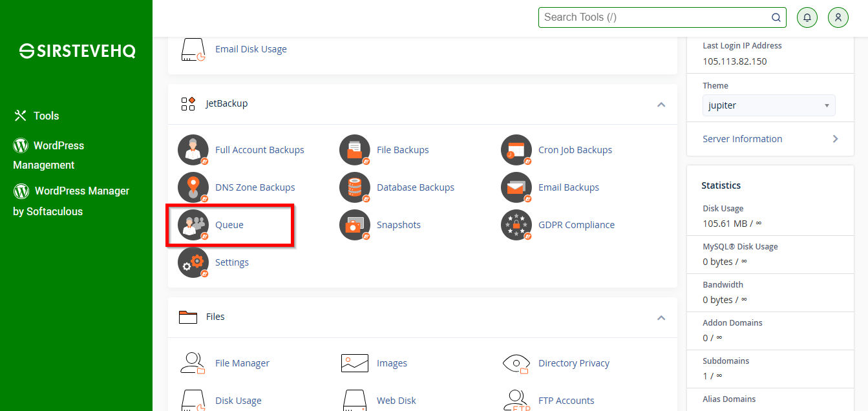The height and width of the screenshot is (411, 868).
Task: Click the Cron Job Backups link
Action: (x=575, y=150)
